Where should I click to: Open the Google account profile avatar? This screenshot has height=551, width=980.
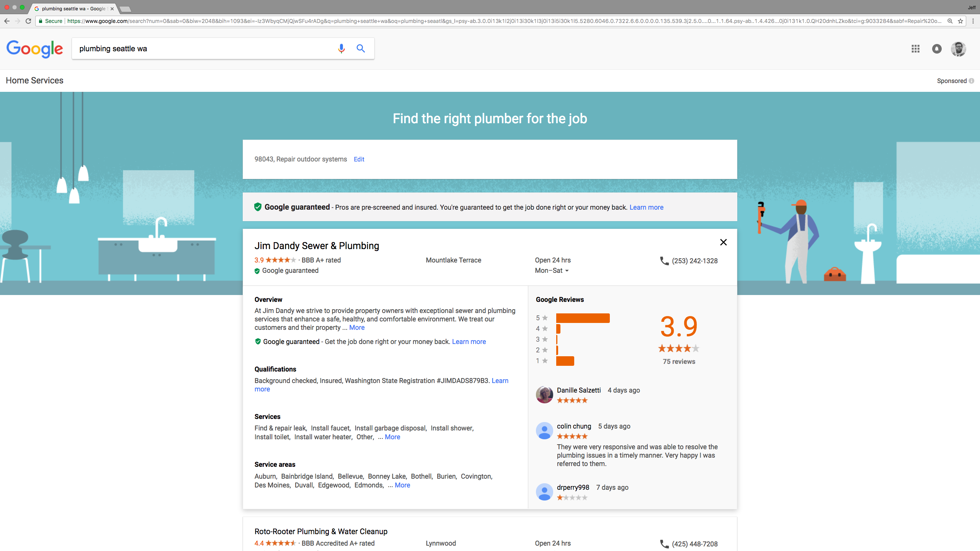pos(959,49)
